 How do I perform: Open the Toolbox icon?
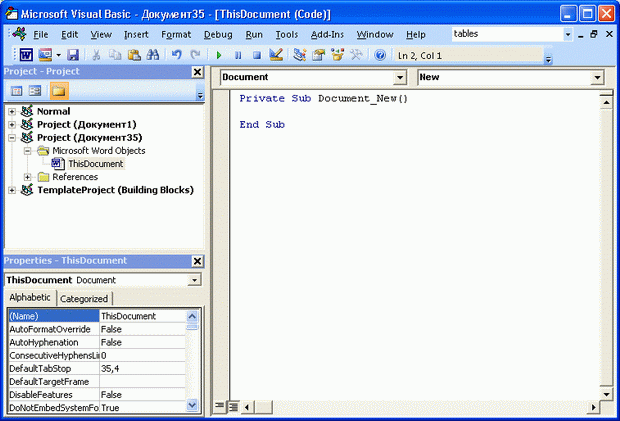click(x=356, y=55)
